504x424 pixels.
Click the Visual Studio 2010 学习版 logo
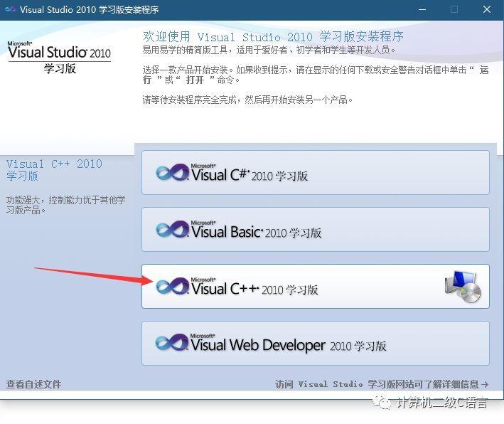[x=59, y=58]
